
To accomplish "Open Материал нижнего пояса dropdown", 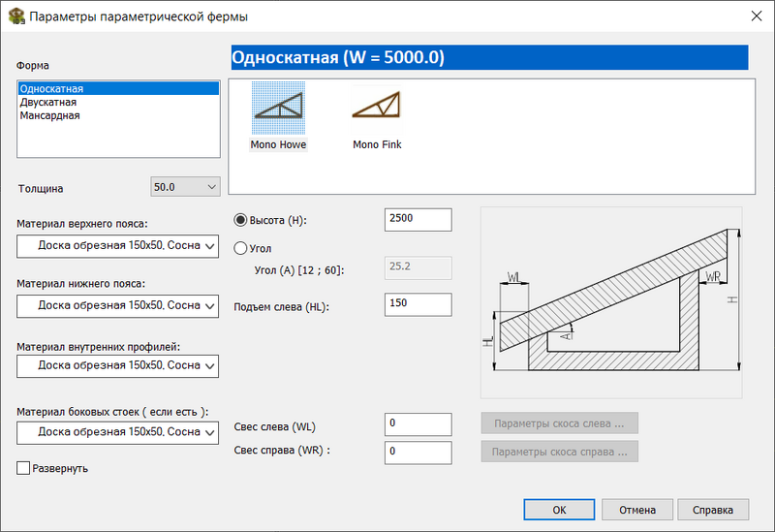I will point(117,305).
